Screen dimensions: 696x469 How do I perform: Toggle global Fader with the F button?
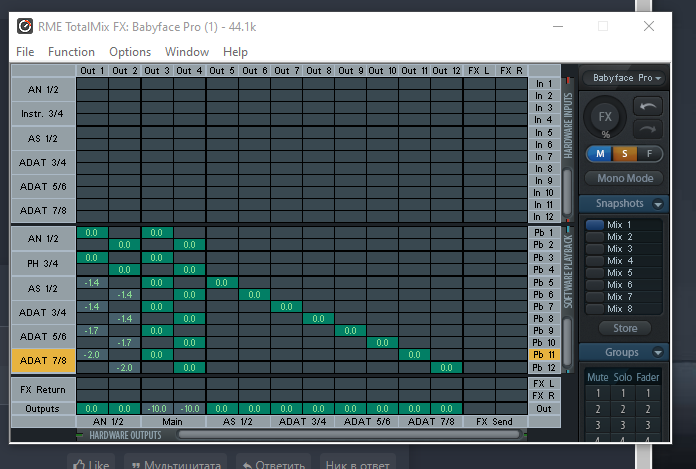coord(649,154)
